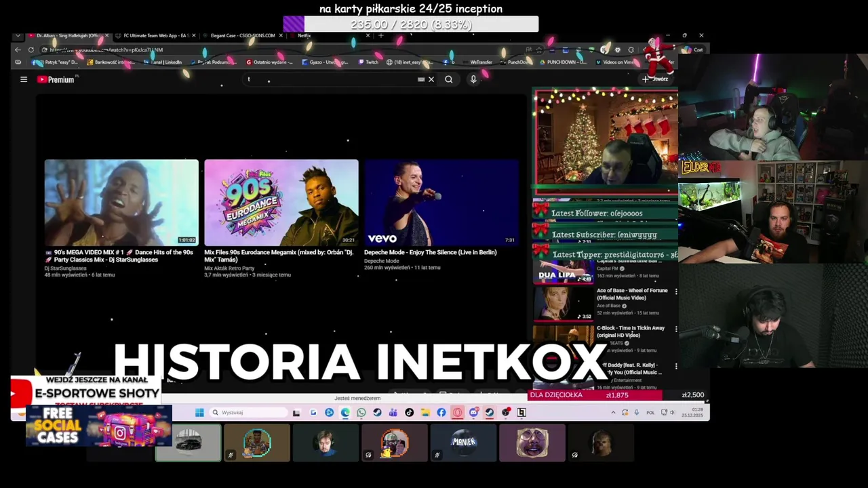Open the 90's MEGA VIDEO MIX thumbnail
The height and width of the screenshot is (488, 868).
click(x=121, y=202)
